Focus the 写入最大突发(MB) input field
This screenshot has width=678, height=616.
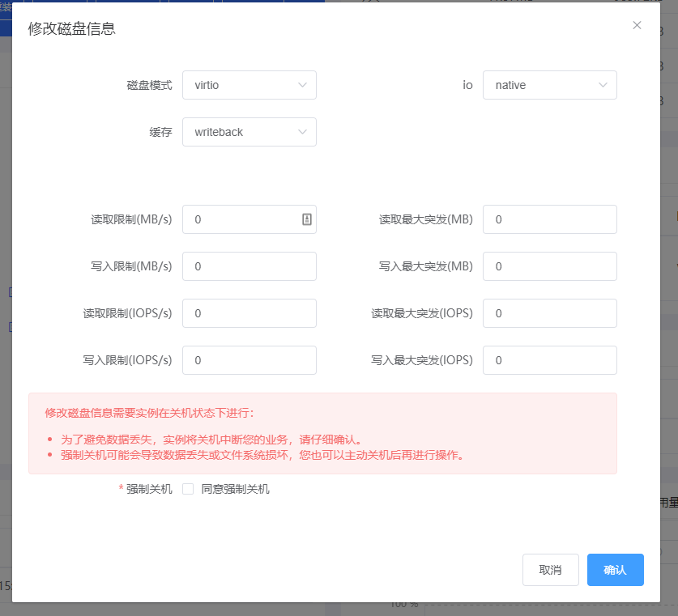pos(549,266)
